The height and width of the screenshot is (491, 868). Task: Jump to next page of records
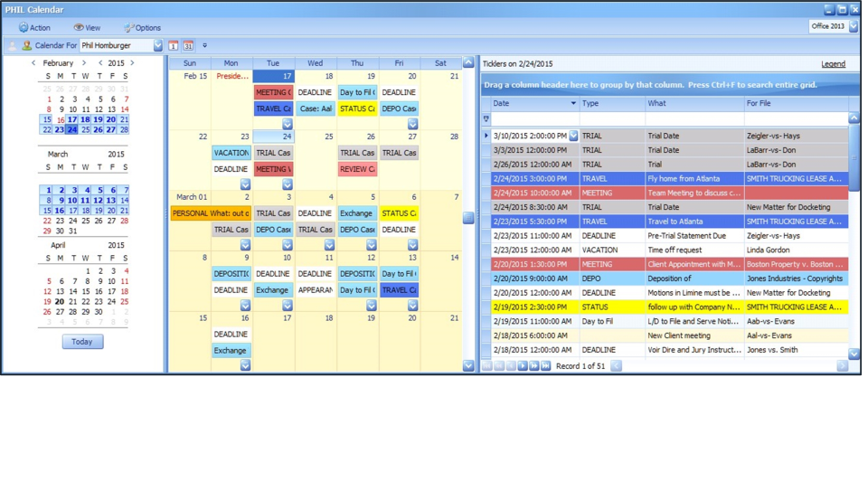[533, 366]
